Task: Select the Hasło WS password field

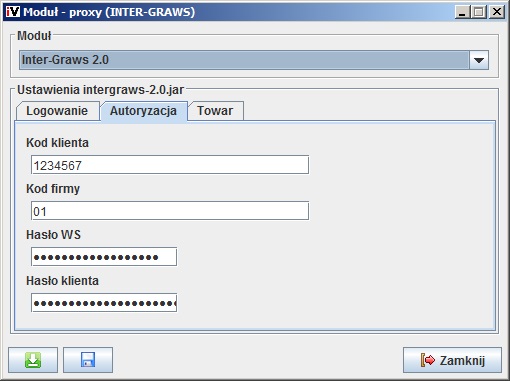Action: (x=104, y=257)
